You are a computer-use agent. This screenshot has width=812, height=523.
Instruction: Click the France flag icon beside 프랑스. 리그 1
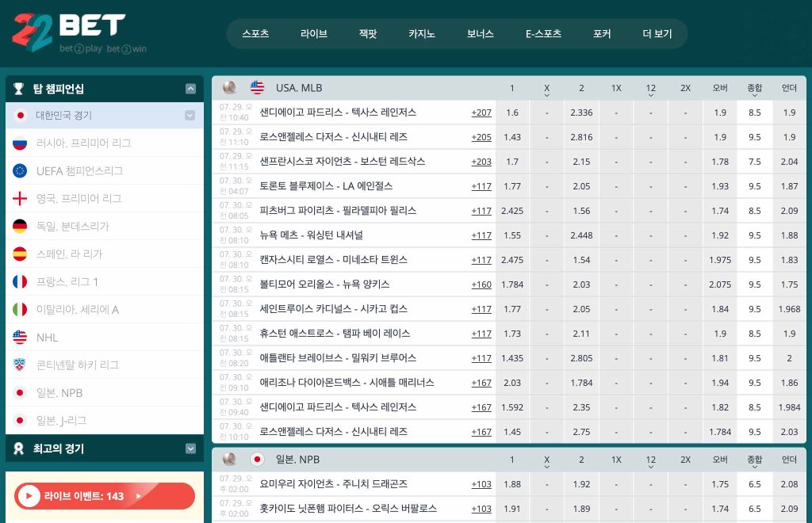(x=20, y=282)
